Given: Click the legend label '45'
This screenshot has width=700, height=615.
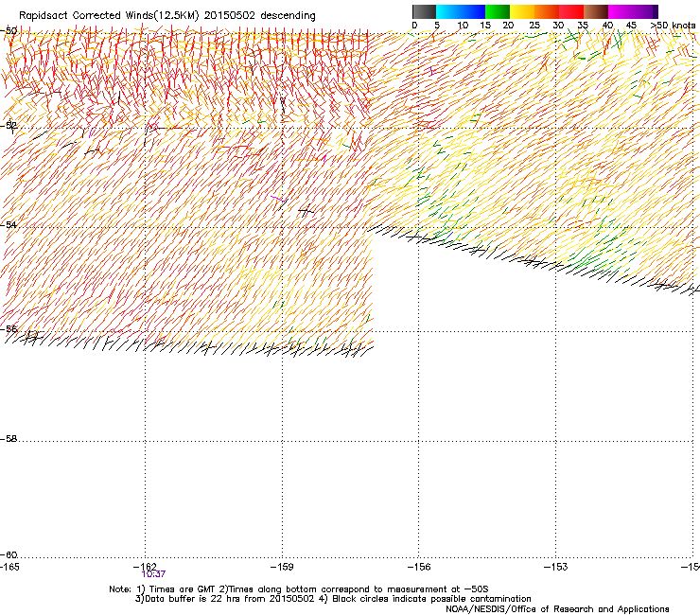Looking at the screenshot, I should [631, 26].
